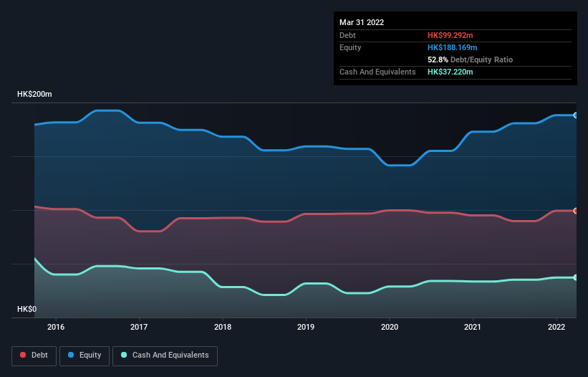Click the HK$99.292m debt value
This screenshot has width=588, height=377.
450,35
